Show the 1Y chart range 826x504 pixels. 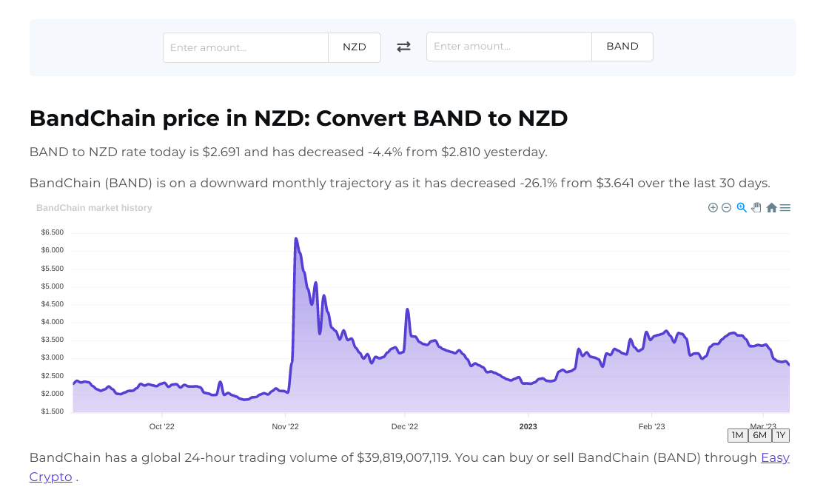pyautogui.click(x=781, y=435)
